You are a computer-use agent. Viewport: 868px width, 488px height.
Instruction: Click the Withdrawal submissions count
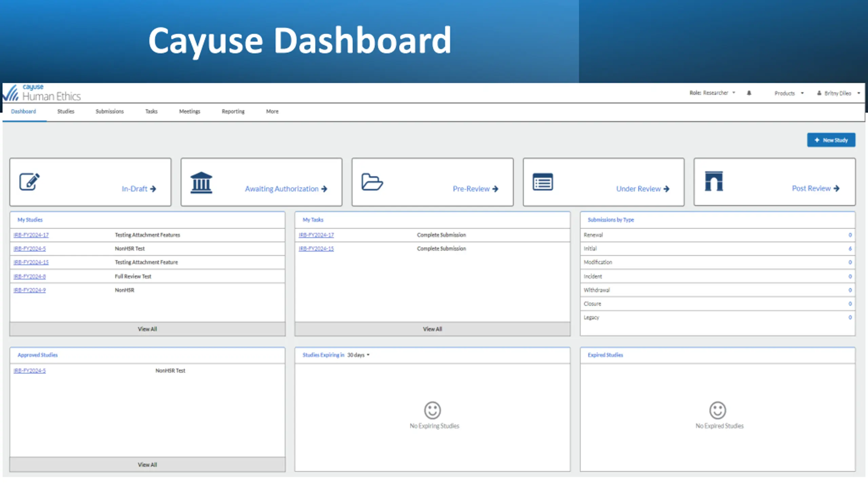point(850,290)
